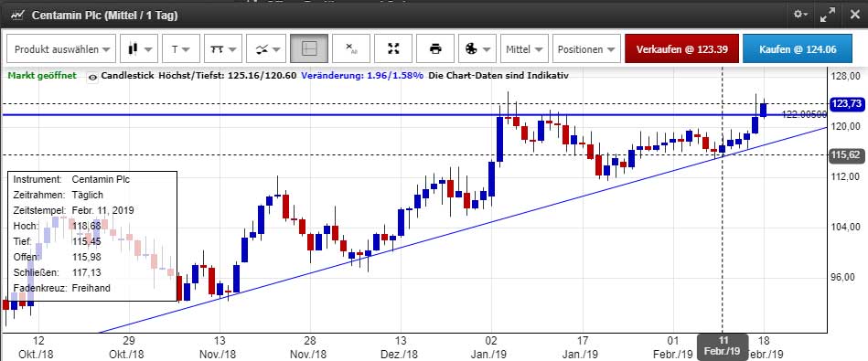Expand the chart to full size
Screen dimensions: 868x361
click(x=828, y=15)
